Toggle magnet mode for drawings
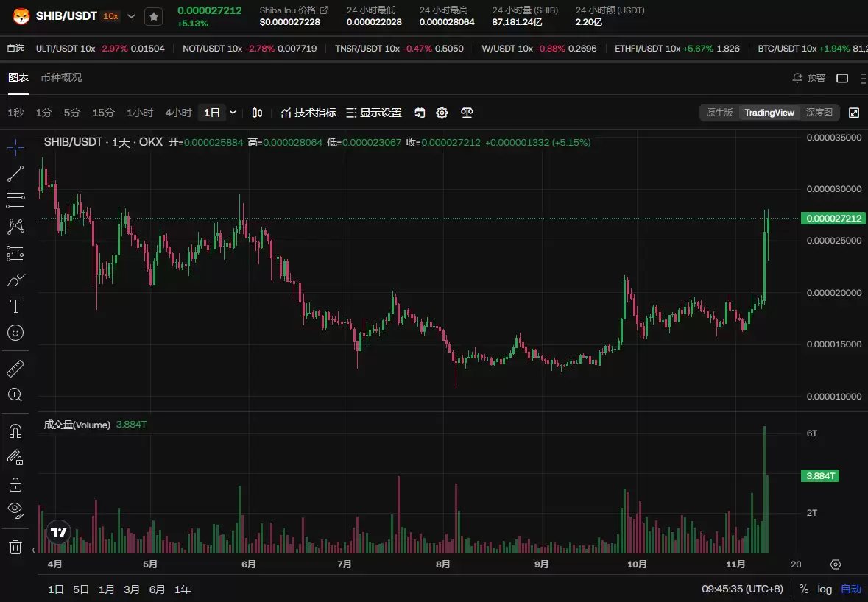The height and width of the screenshot is (602, 868). click(x=15, y=431)
